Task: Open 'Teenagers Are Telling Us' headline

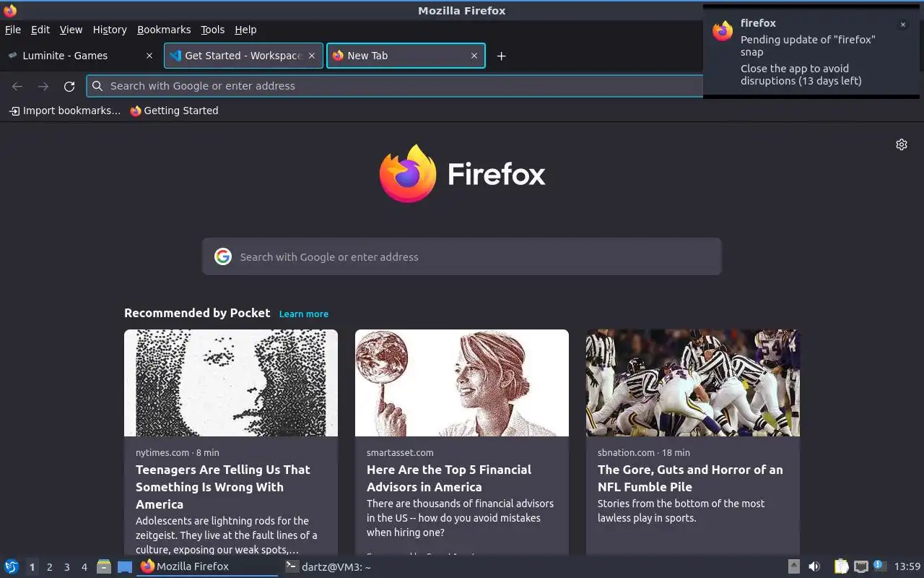Action: (x=223, y=487)
